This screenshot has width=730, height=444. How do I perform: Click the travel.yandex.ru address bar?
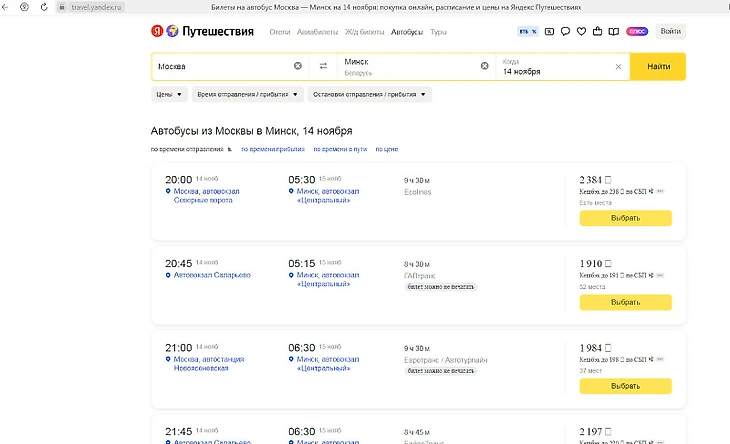[96, 7]
